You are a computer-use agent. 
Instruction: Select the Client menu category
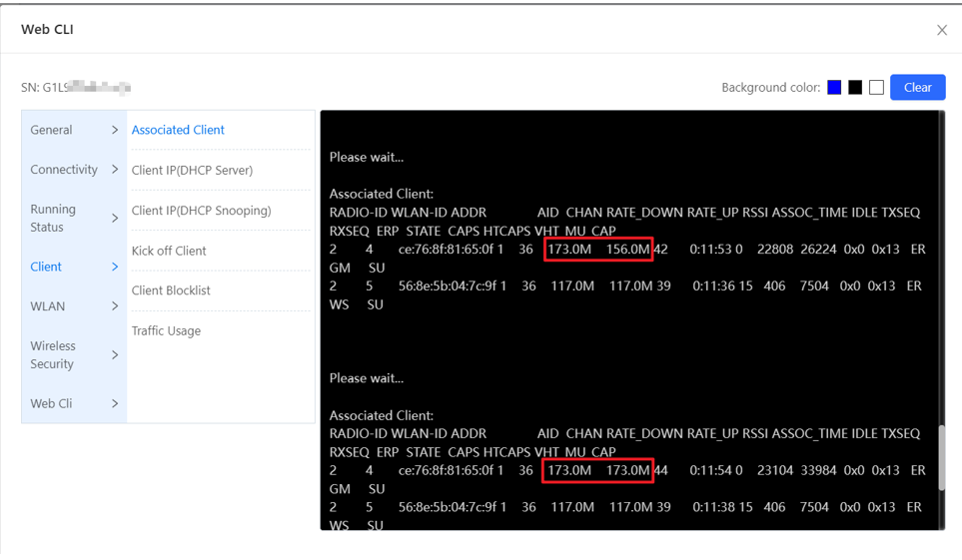[46, 267]
